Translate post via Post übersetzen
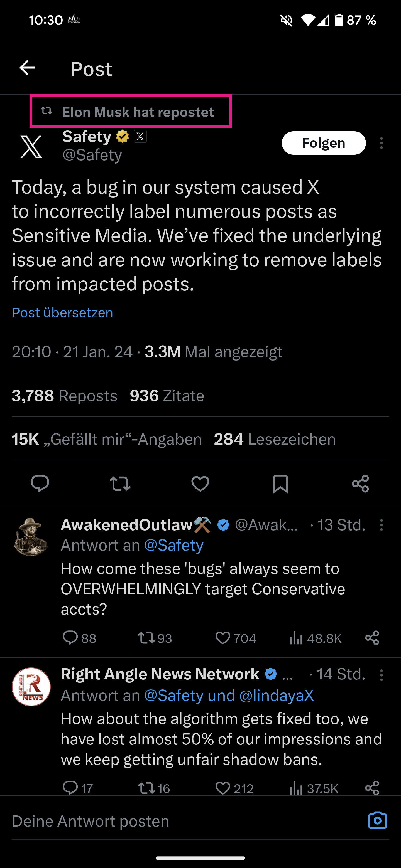This screenshot has width=401, height=868. [x=62, y=313]
